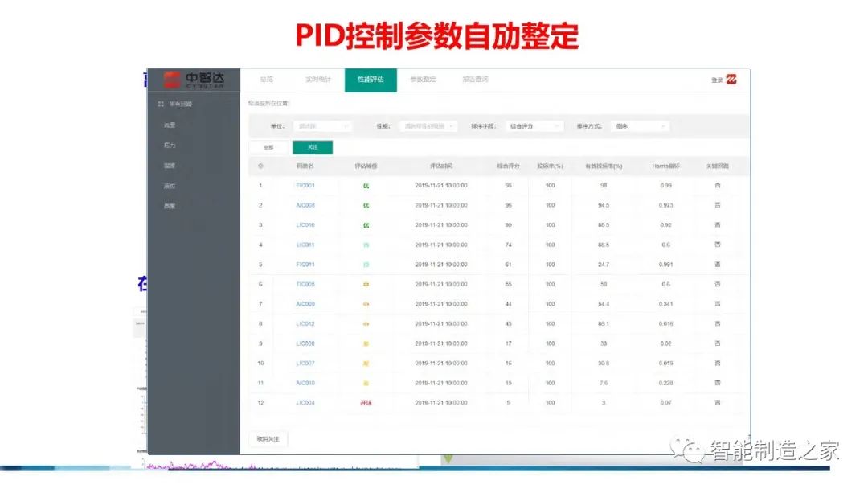The height and width of the screenshot is (489, 868).
Task: Click the green 关注 filter button
Action: tap(313, 147)
